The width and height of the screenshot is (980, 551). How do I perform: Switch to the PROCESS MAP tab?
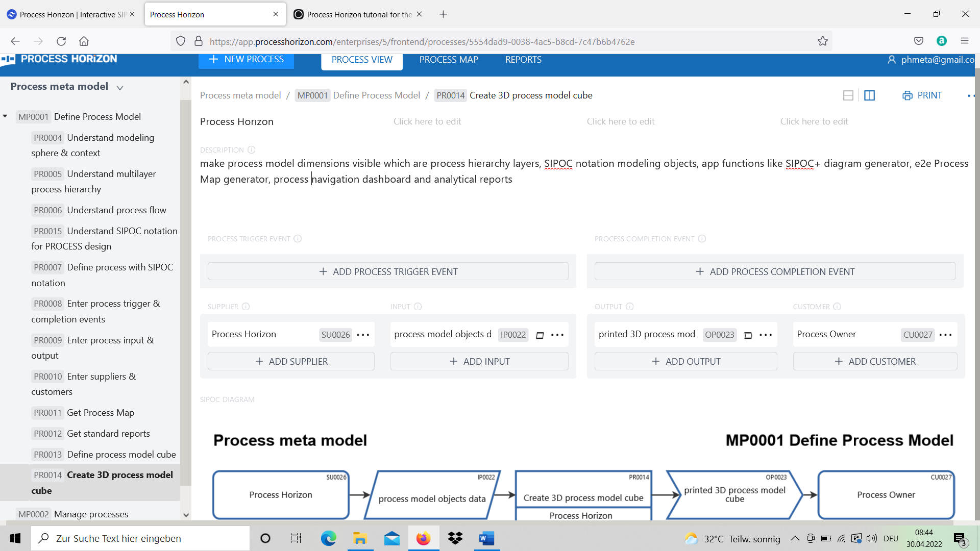click(x=448, y=60)
